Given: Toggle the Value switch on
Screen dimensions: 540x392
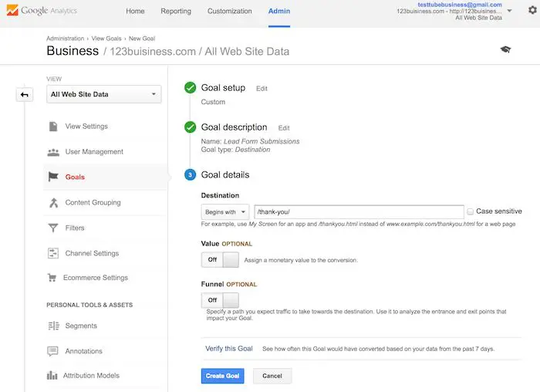Looking at the screenshot, I should tap(220, 260).
